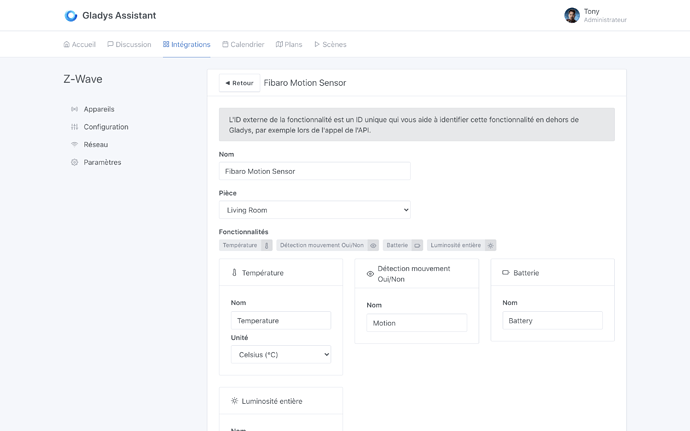Go to the Scènes tab
This screenshot has height=431, width=690.
click(330, 44)
